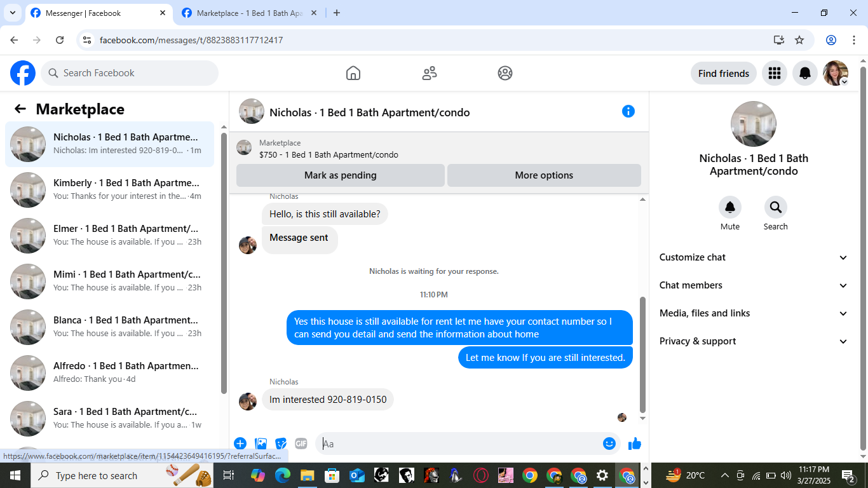The height and width of the screenshot is (488, 868).
Task: Open the $750 Marketplace listing banner
Action: (439, 148)
